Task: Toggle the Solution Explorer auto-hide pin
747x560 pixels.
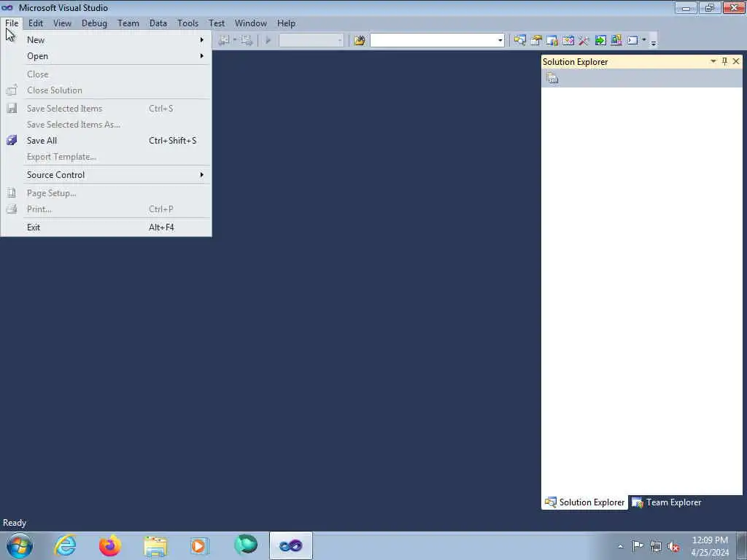Action: pyautogui.click(x=724, y=61)
